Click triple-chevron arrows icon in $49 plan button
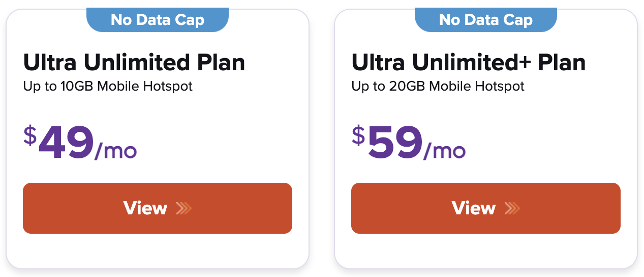Image resolution: width=644 pixels, height=277 pixels. tap(183, 208)
